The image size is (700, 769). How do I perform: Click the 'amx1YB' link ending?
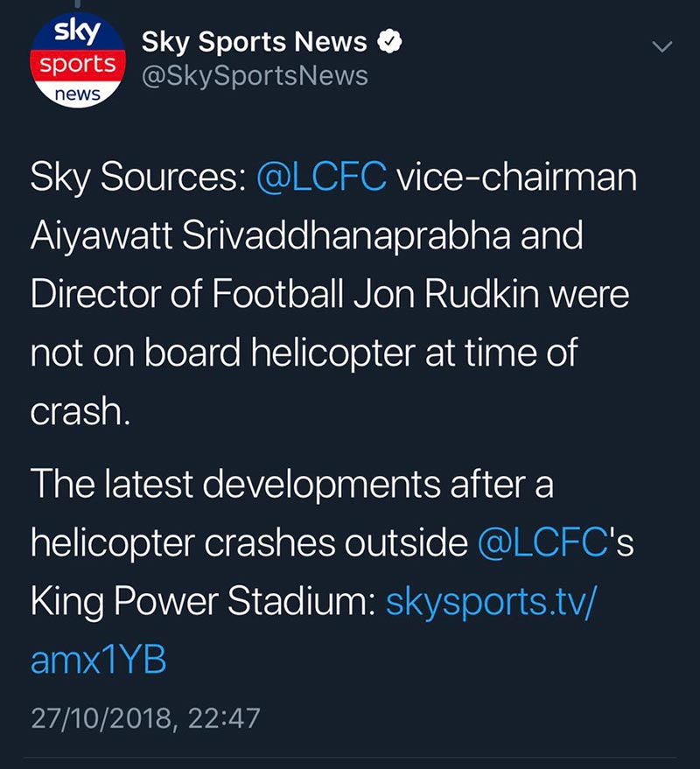click(x=98, y=660)
